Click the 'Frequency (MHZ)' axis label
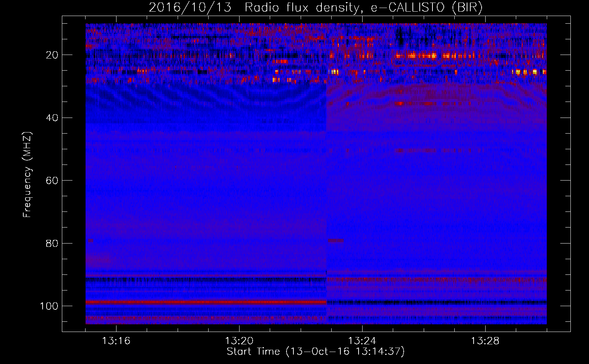This screenshot has width=589, height=364. pos(27,174)
